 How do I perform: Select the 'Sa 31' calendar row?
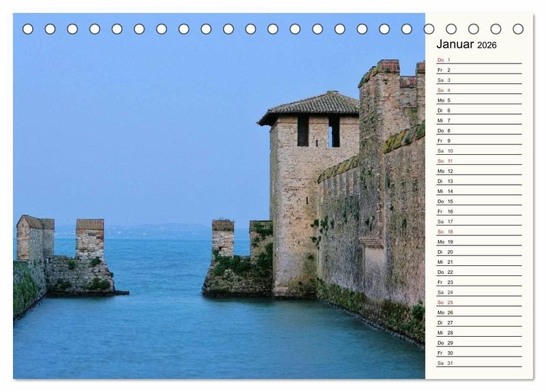click(479, 363)
